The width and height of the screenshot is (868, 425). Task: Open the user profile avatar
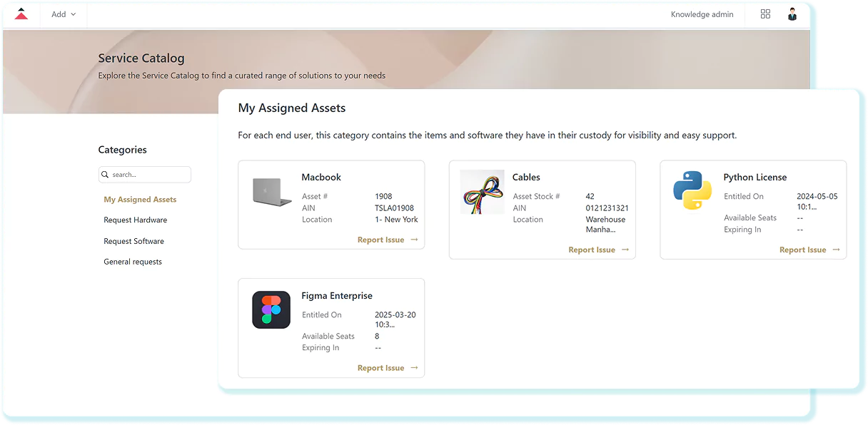(x=792, y=14)
